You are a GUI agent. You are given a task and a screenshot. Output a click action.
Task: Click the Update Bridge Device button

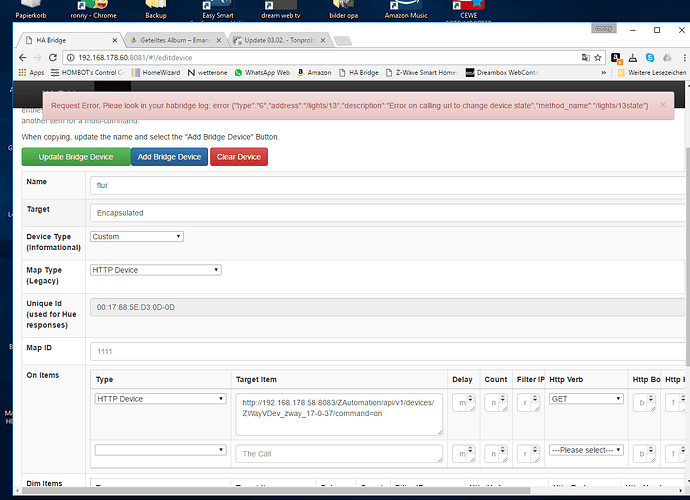pos(76,157)
